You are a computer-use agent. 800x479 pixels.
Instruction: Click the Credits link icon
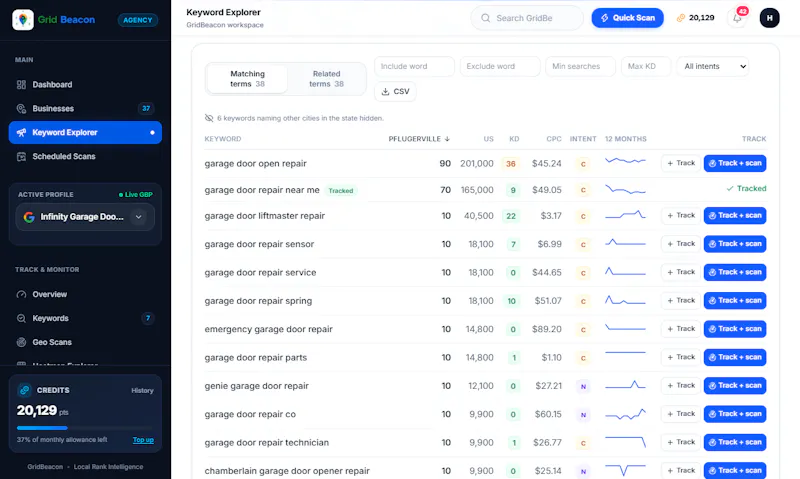tap(24, 390)
